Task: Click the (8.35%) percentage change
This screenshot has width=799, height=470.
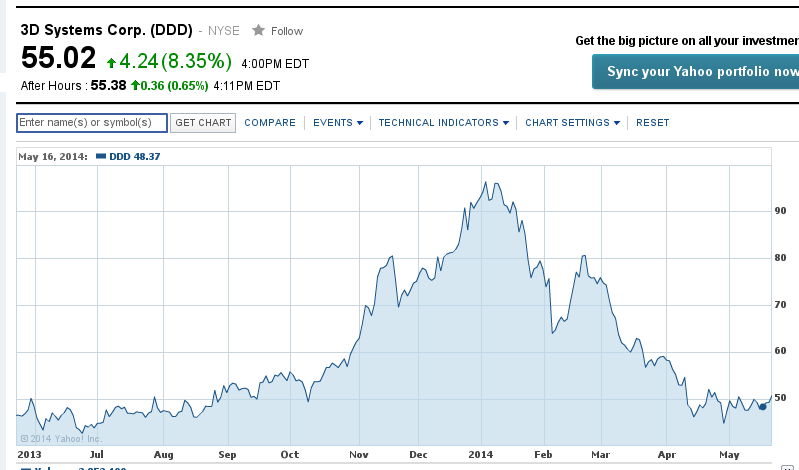Action: 197,61
